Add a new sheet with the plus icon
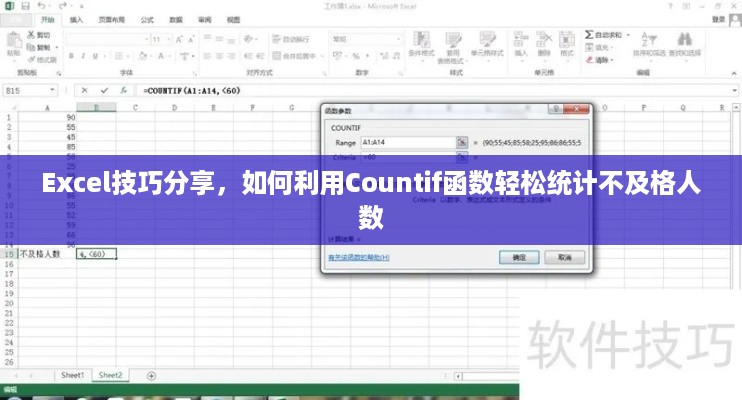Screen dimensions: 742x400 coord(151,375)
